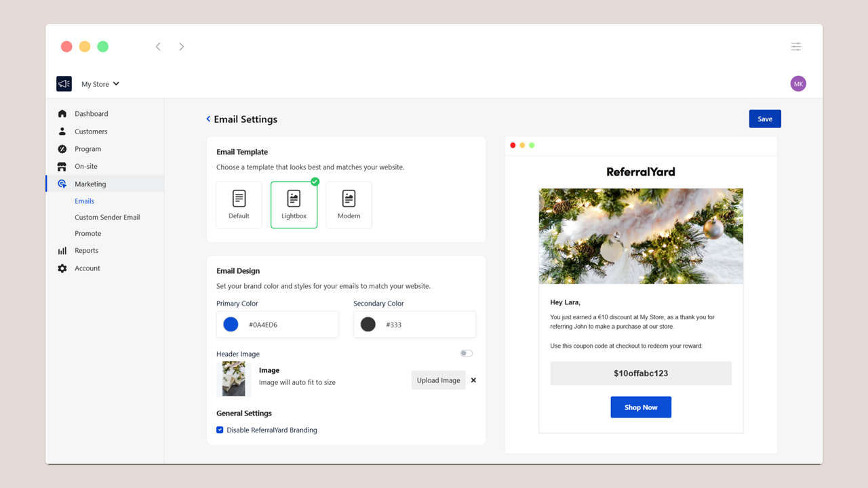The image size is (868, 488).
Task: Navigate to On-site settings
Action: (x=85, y=166)
